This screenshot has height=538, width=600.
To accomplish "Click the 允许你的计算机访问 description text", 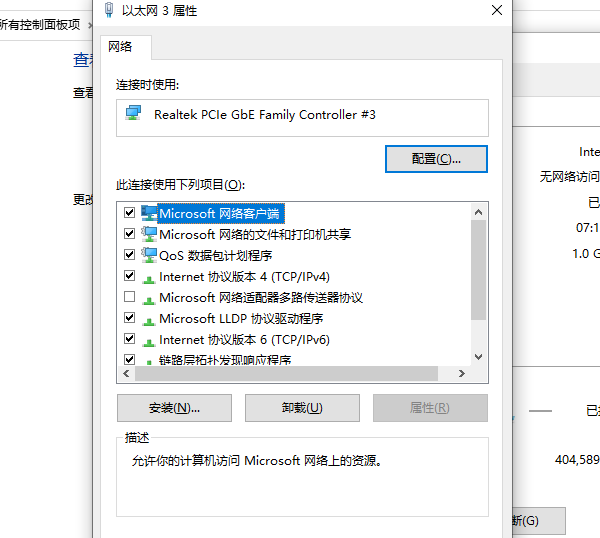I will [x=256, y=460].
